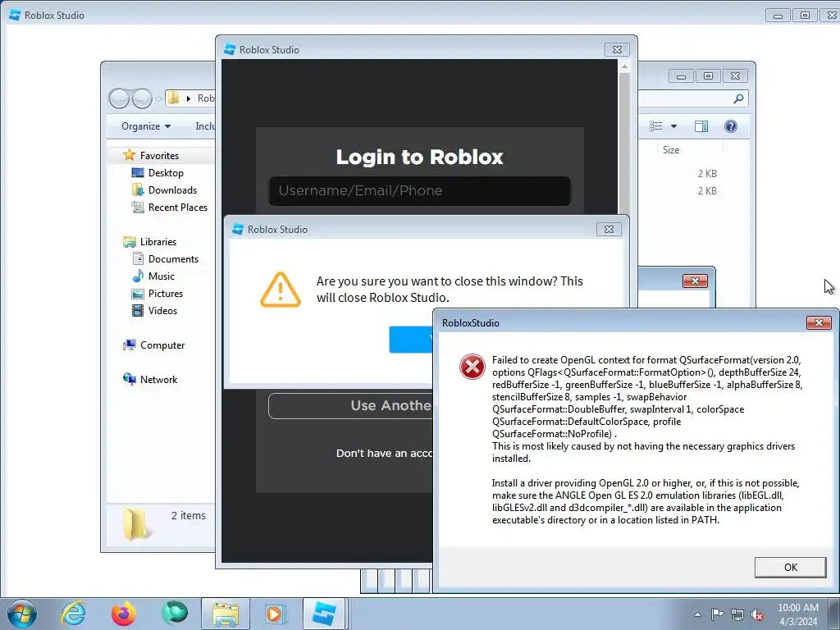Close the close-confirmation dialog window
The height and width of the screenshot is (630, 840).
(609, 230)
